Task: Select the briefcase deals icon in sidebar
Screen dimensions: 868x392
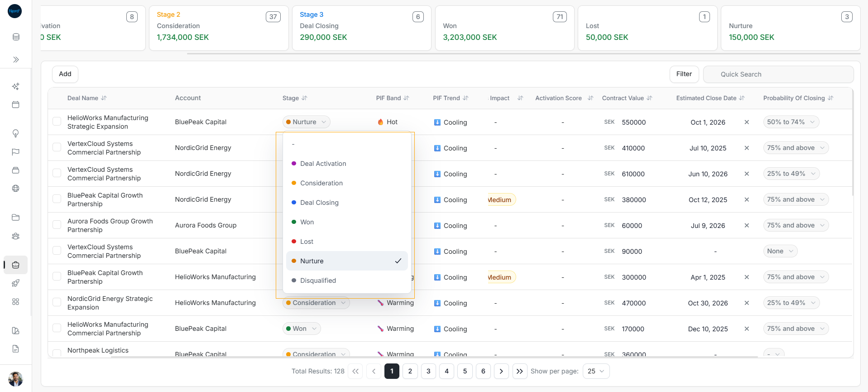Action: pos(16,265)
